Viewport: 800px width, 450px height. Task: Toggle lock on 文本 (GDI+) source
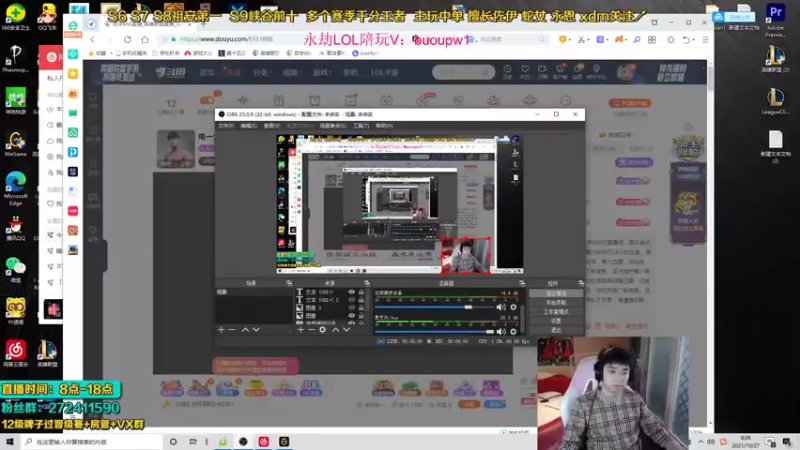click(361, 292)
